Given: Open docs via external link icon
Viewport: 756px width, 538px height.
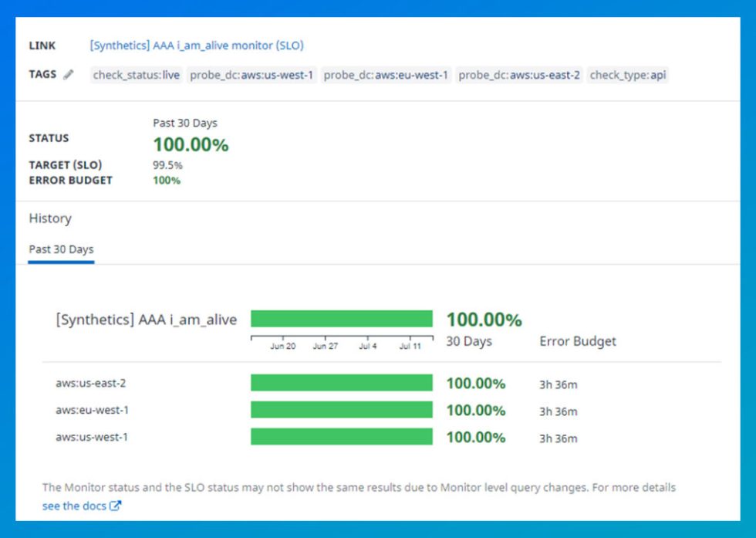Looking at the screenshot, I should click(x=114, y=506).
